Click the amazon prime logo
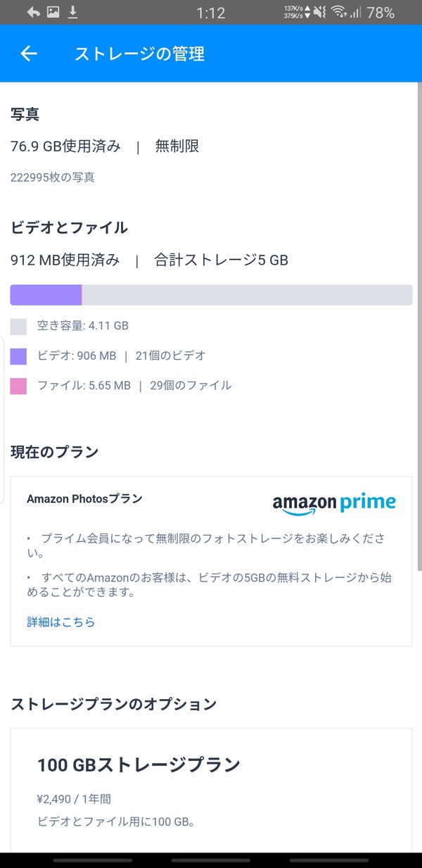The width and height of the screenshot is (422, 868). (x=334, y=505)
